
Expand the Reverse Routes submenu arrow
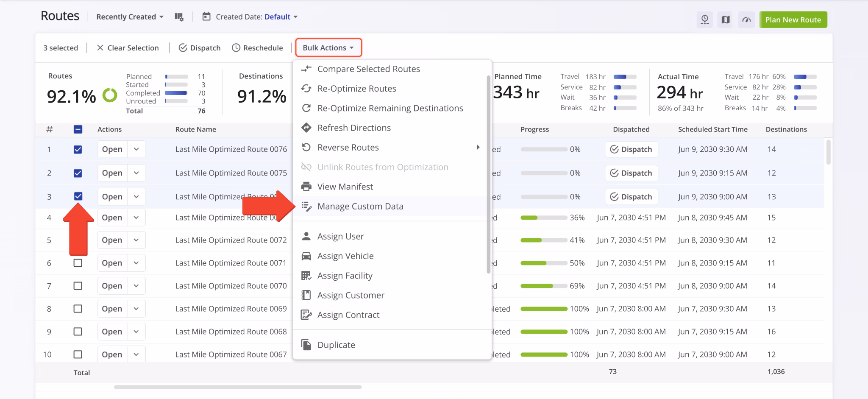(x=478, y=147)
